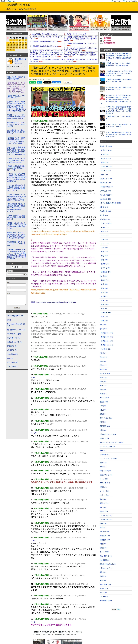Viewport: 138px width, 644px height.
Task: Open the なんJ政治ネタまとめ blog title
Action: click(18, 5)
